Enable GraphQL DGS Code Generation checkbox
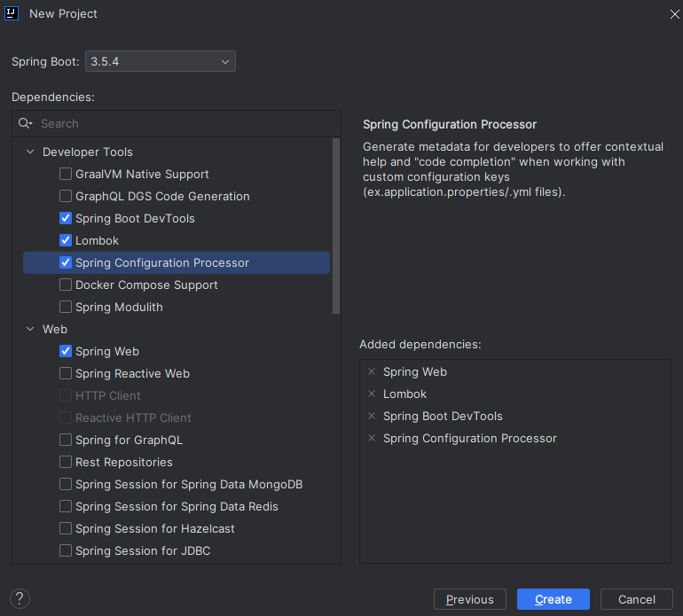Screen dimensions: 683x616 click(x=66, y=197)
